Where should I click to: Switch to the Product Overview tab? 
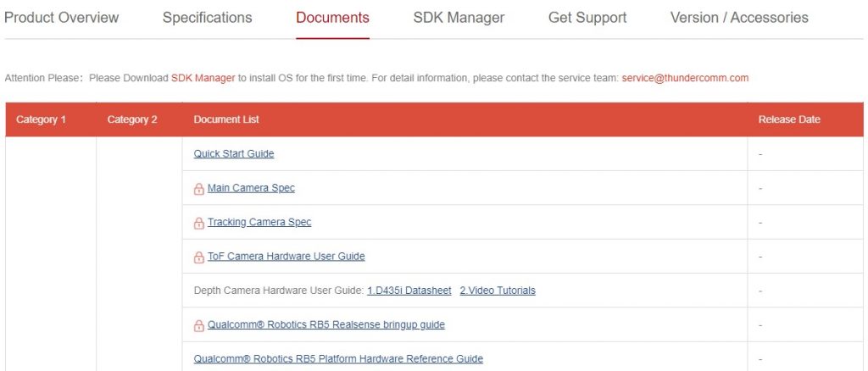tap(61, 18)
